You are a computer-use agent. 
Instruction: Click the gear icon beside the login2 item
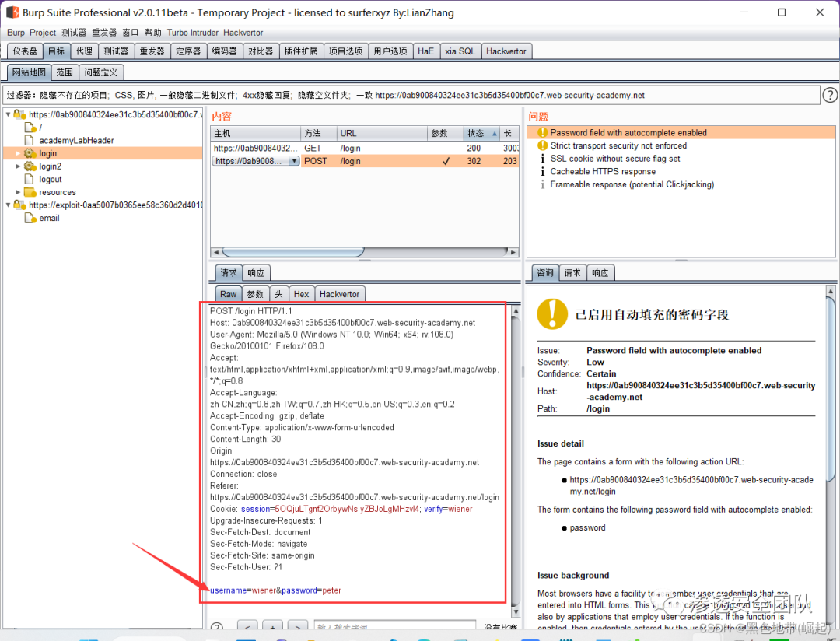click(x=30, y=166)
